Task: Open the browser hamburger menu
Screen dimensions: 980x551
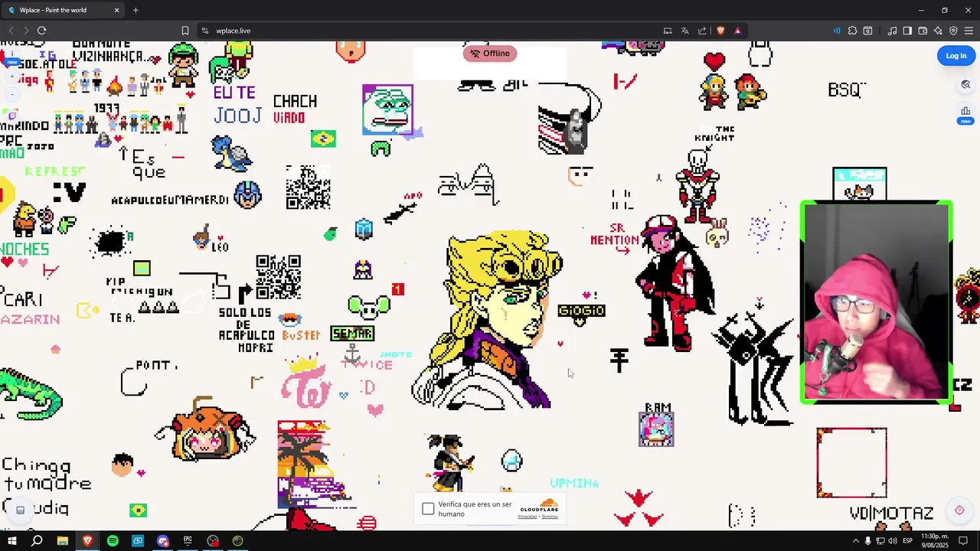Action: [969, 31]
